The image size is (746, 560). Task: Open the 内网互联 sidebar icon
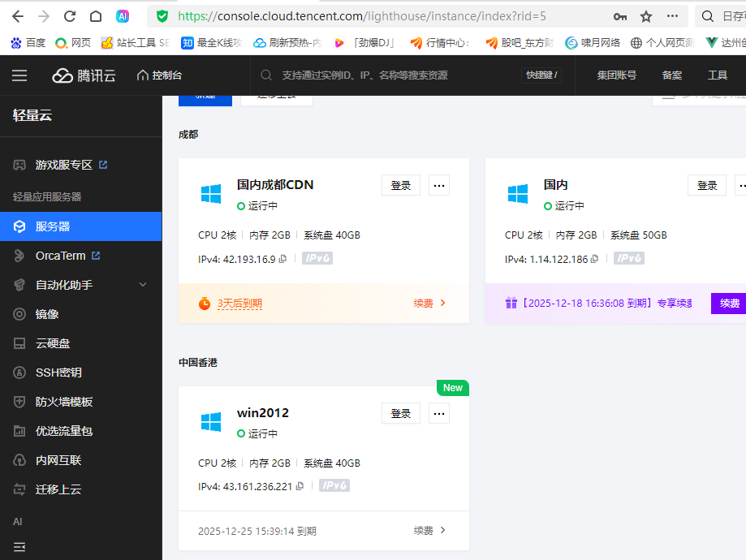tap(18, 459)
